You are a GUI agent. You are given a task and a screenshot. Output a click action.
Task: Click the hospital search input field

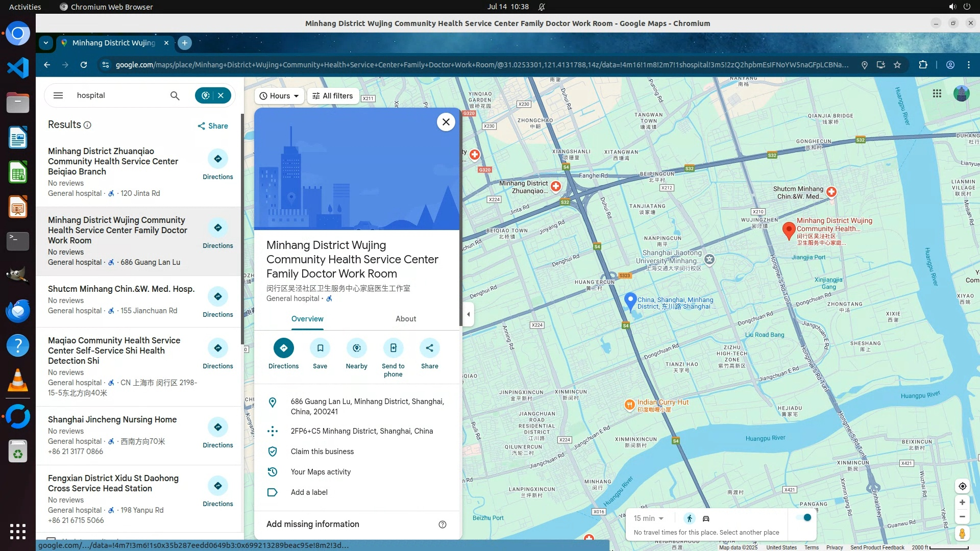click(x=117, y=95)
